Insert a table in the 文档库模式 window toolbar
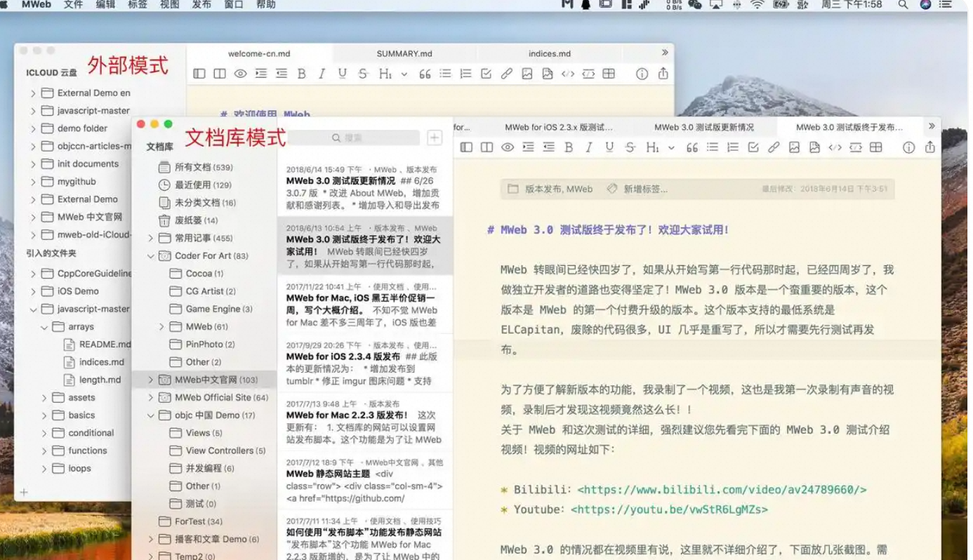The image size is (973, 560). tap(876, 147)
